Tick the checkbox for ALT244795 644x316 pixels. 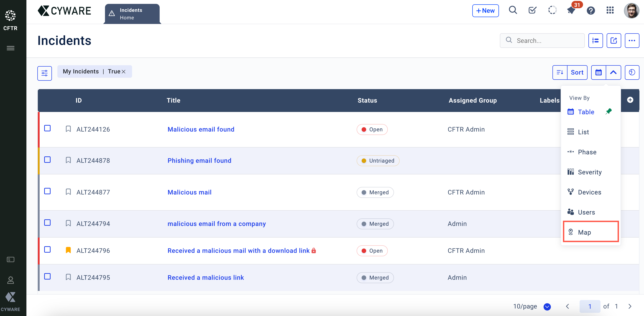tap(47, 276)
